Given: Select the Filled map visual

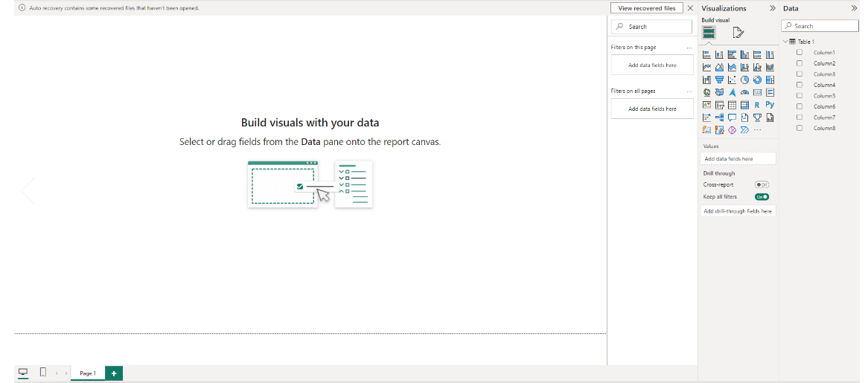Looking at the screenshot, I should tap(719, 92).
